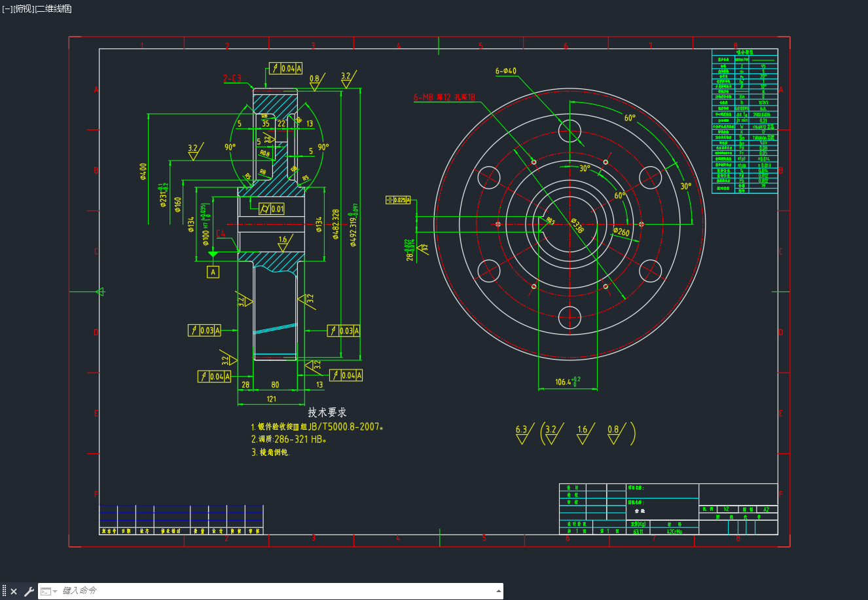Select the 技术要求 heading text
The height and width of the screenshot is (600, 868).
point(327,413)
